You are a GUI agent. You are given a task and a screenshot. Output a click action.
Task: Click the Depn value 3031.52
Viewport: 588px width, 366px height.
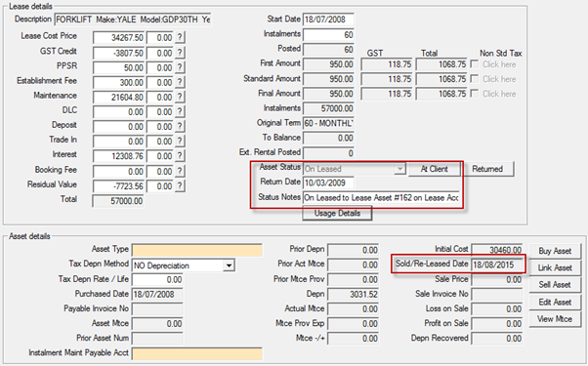click(x=354, y=295)
